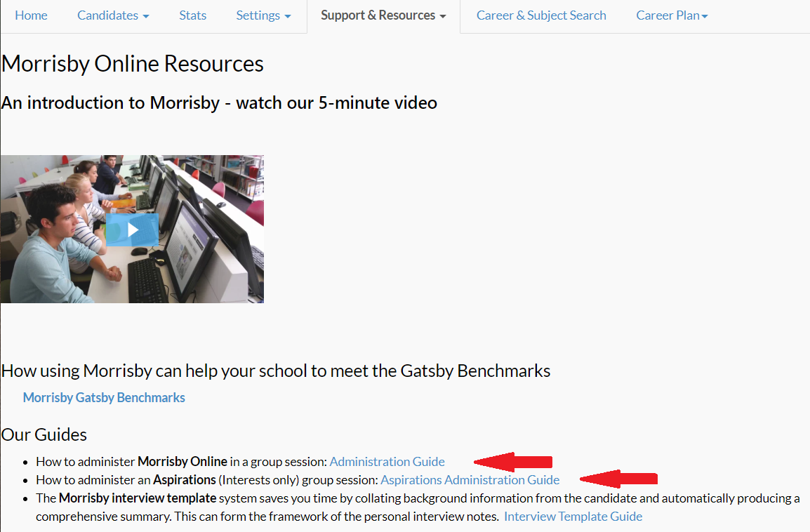Screen dimensions: 810x532
Task: Open the Support & Resources dropdown
Action: click(x=383, y=15)
